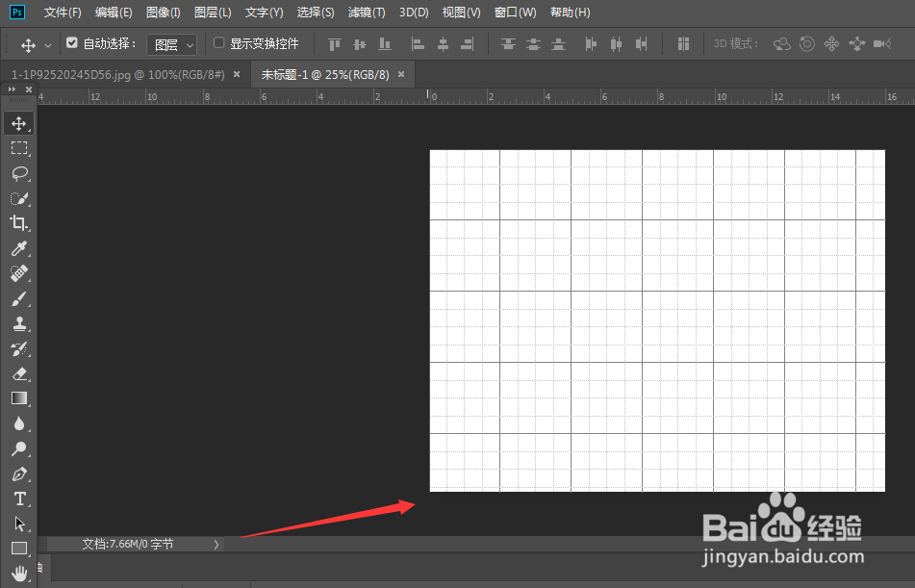Viewport: 915px width, 588px height.
Task: Select the Gradient tool
Action: coord(18,398)
